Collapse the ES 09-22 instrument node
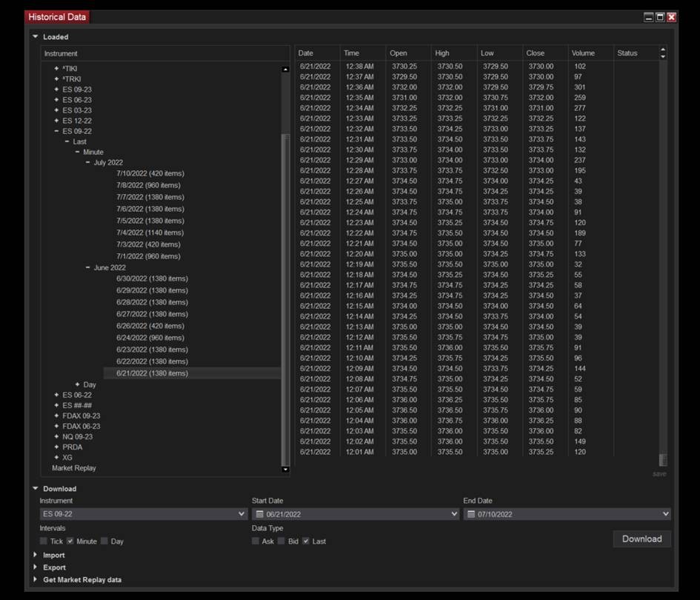The image size is (700, 600). (56, 131)
